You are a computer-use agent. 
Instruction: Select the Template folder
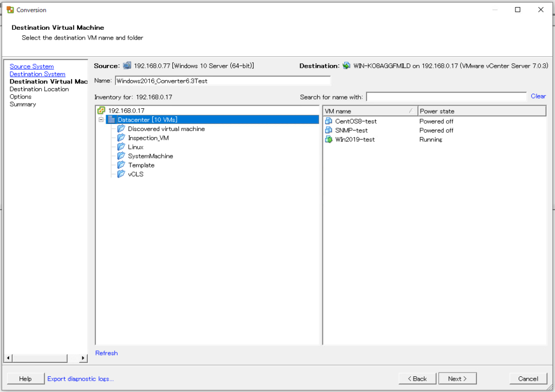141,165
